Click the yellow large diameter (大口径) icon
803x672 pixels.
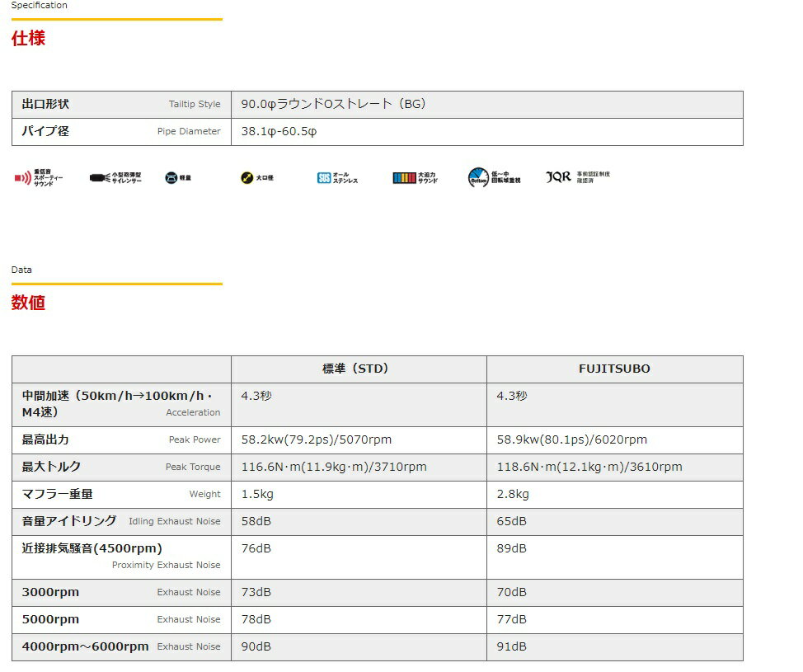[x=247, y=177]
